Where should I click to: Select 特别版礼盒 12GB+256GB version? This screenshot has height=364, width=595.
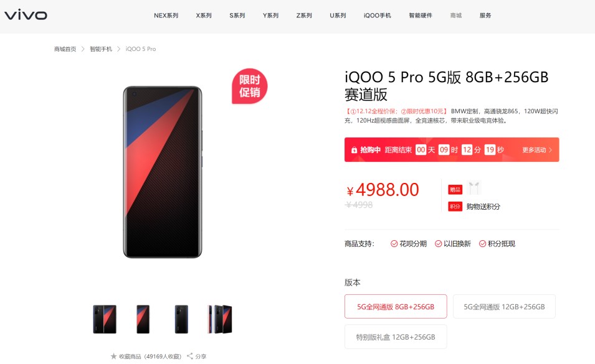(x=396, y=337)
